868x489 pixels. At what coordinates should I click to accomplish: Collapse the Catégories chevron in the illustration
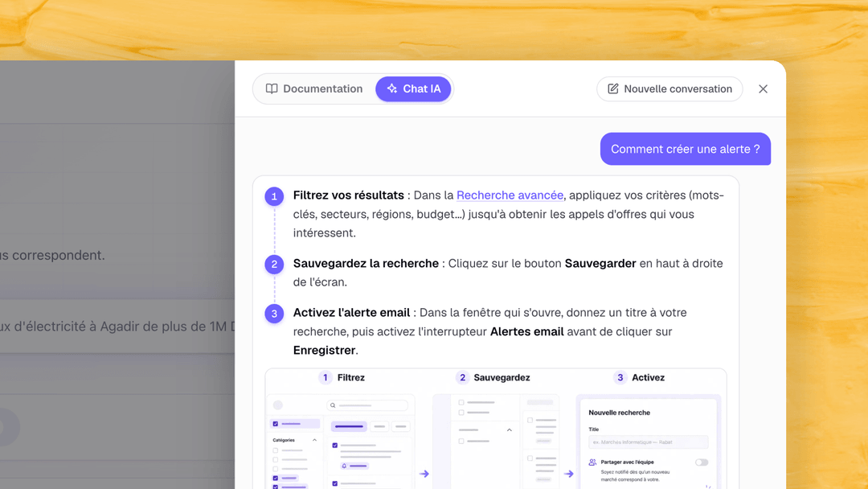314,440
